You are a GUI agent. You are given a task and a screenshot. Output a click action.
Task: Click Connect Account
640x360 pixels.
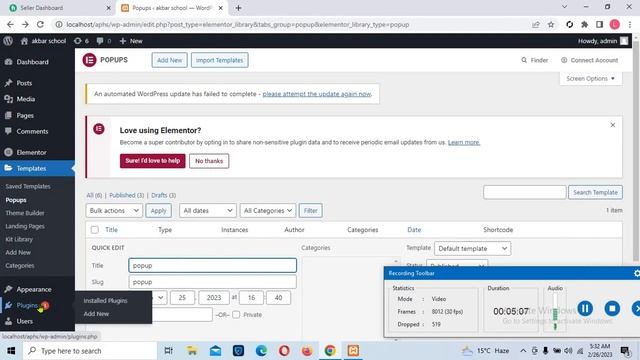[x=589, y=60]
